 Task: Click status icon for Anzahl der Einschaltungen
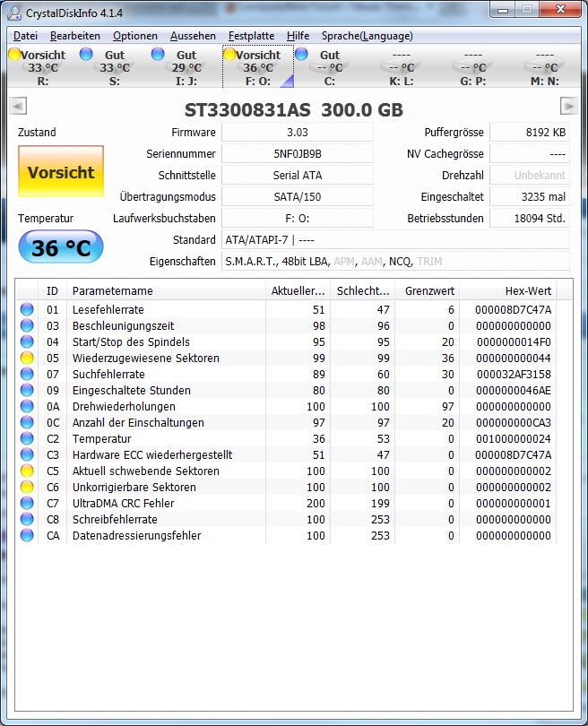click(x=27, y=423)
